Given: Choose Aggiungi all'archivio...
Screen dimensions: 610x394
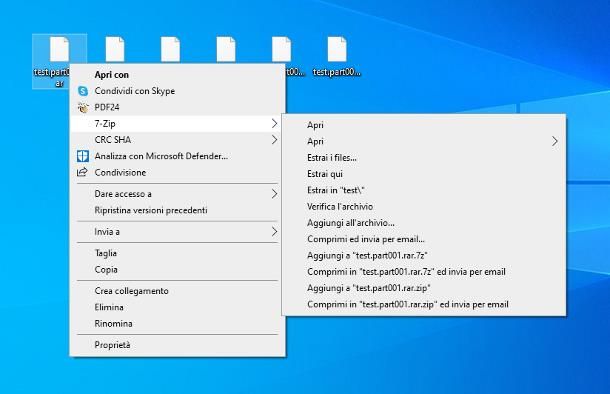Looking at the screenshot, I should point(424,223).
